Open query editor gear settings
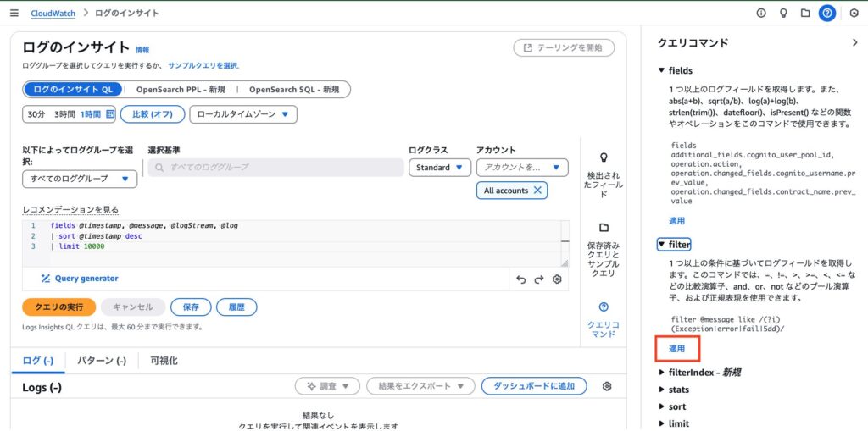This screenshot has width=868, height=431. [557, 279]
